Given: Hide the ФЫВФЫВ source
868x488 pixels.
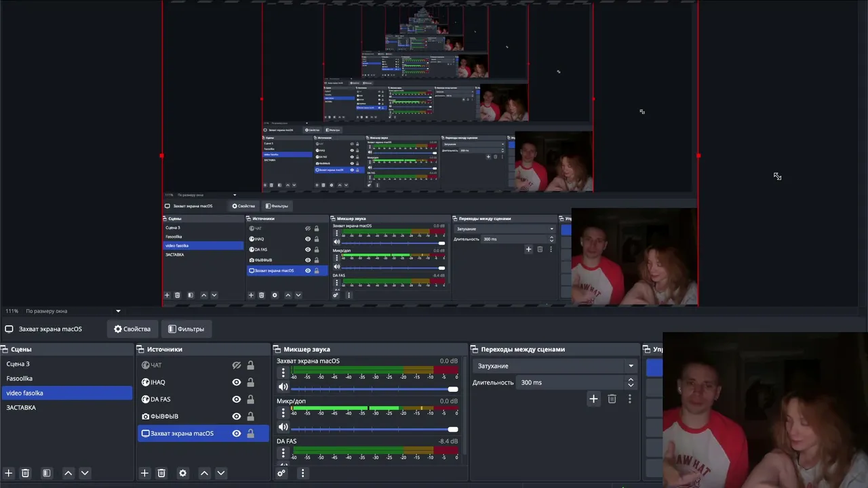Looking at the screenshot, I should point(237,416).
